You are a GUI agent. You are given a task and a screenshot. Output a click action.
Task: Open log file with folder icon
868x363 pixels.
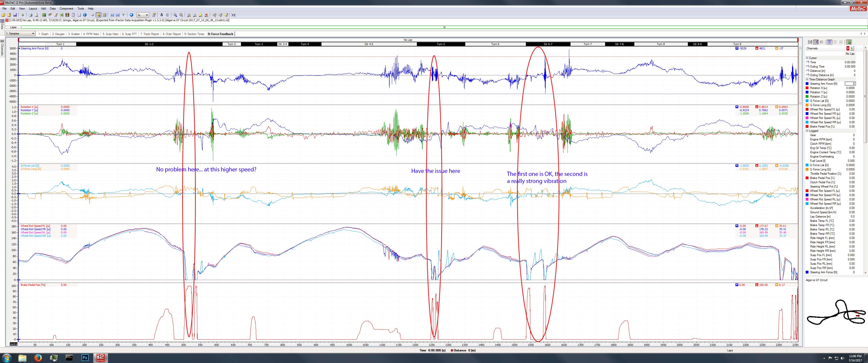(x=3, y=15)
